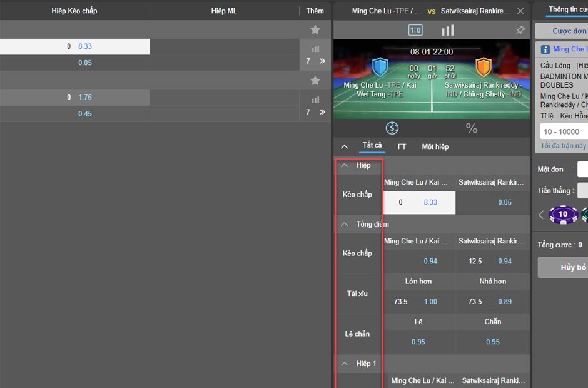Bet Lẻ at 0.95
The width and height of the screenshot is (588, 388).
(419, 342)
